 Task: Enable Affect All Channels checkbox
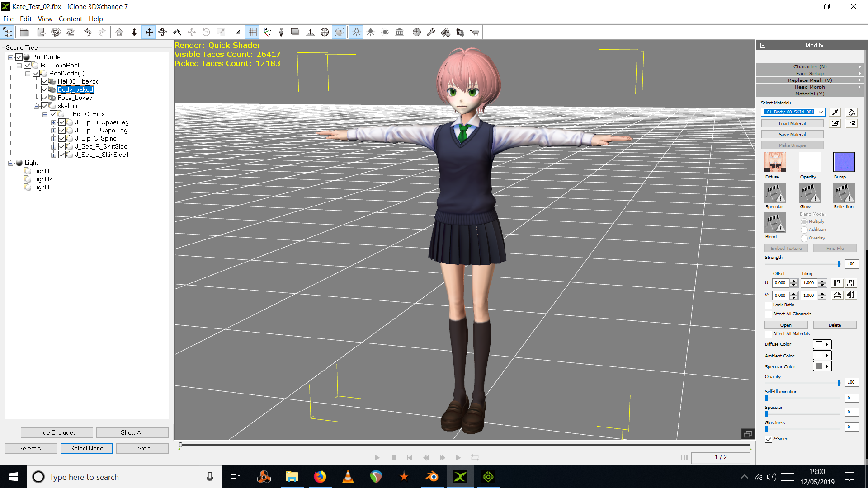tap(769, 314)
